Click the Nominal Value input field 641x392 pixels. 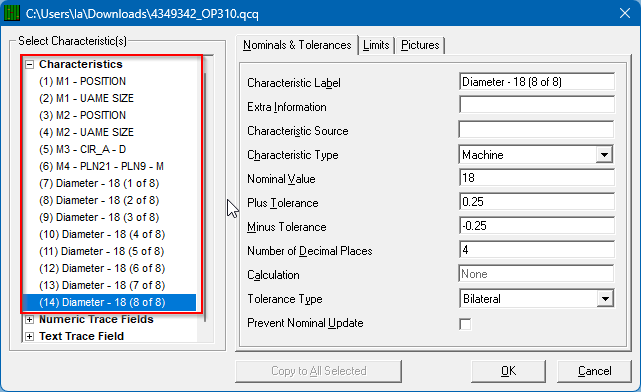click(537, 178)
